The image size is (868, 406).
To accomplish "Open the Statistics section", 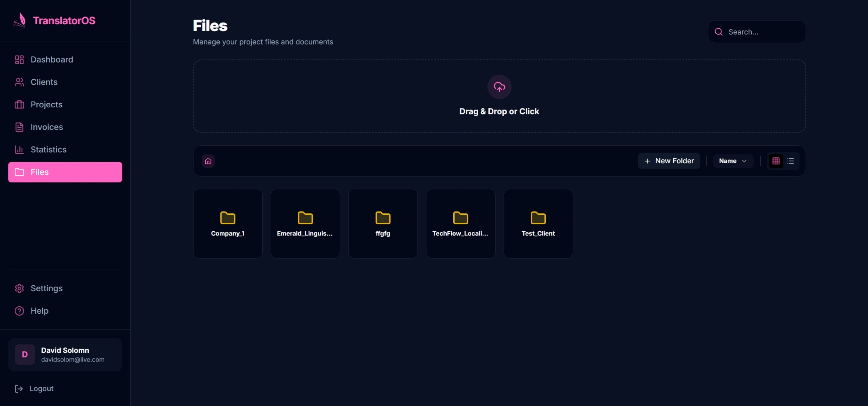I will 49,149.
